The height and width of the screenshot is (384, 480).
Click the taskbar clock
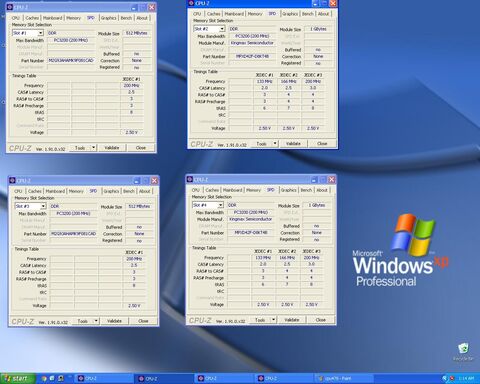click(x=466, y=378)
